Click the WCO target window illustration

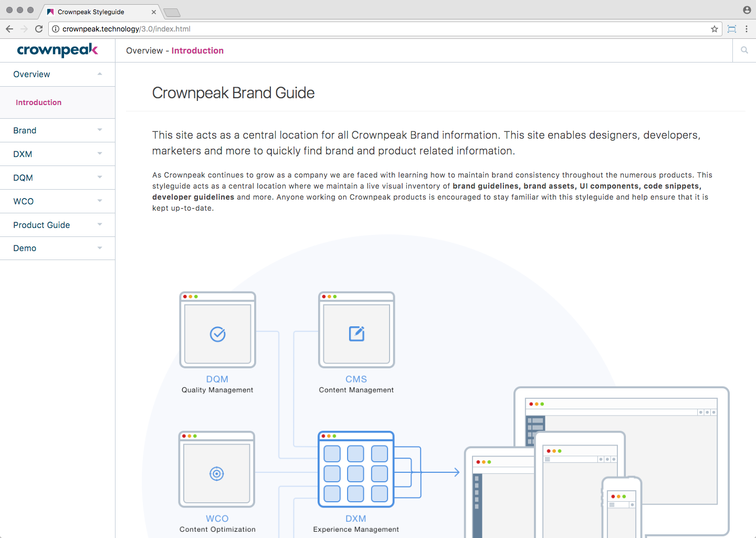click(217, 469)
